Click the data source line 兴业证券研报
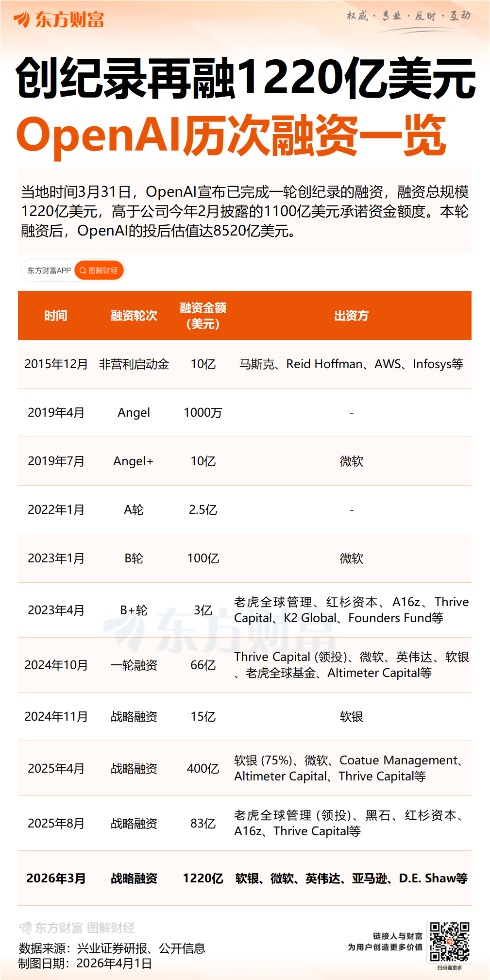Image resolution: width=490 pixels, height=980 pixels. 112,948
